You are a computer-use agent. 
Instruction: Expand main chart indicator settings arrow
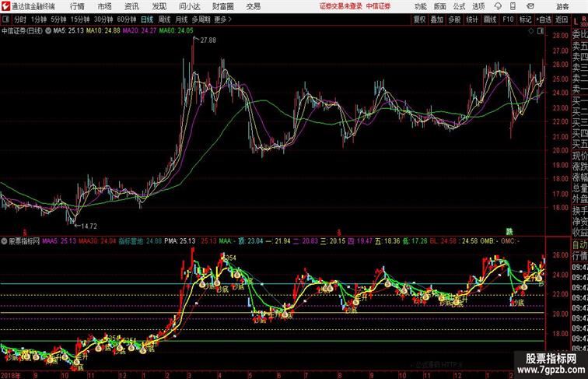(48, 31)
